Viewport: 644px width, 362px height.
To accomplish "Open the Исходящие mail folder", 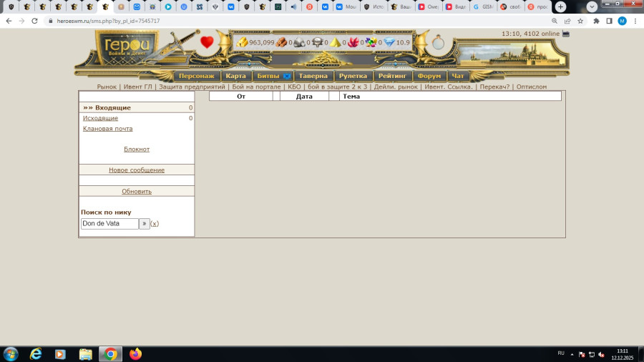I will 100,118.
